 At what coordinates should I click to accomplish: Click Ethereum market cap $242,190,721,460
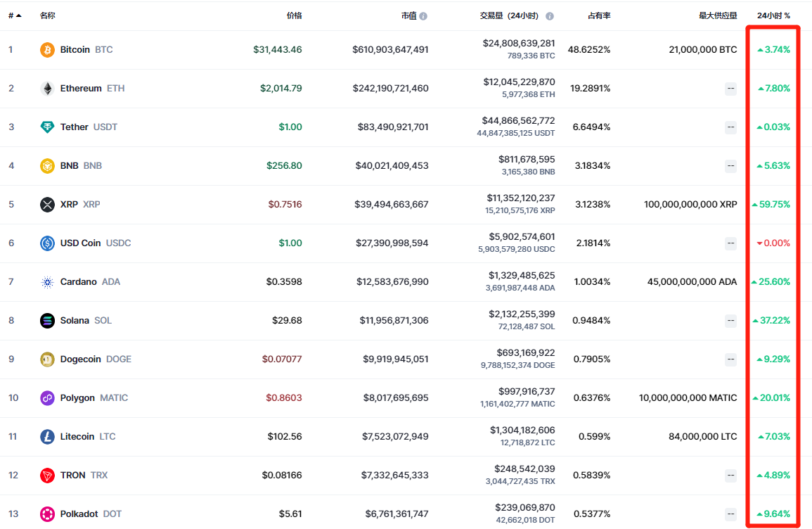pos(390,89)
